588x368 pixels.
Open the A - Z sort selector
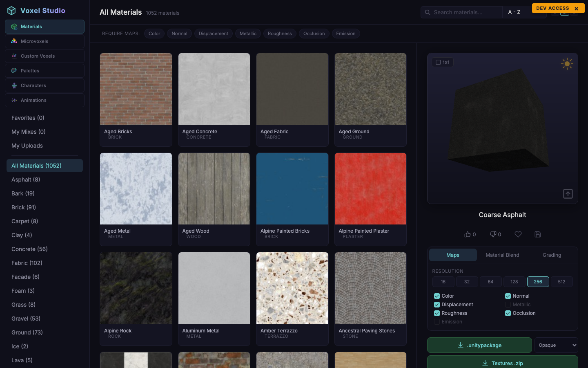[x=514, y=12]
